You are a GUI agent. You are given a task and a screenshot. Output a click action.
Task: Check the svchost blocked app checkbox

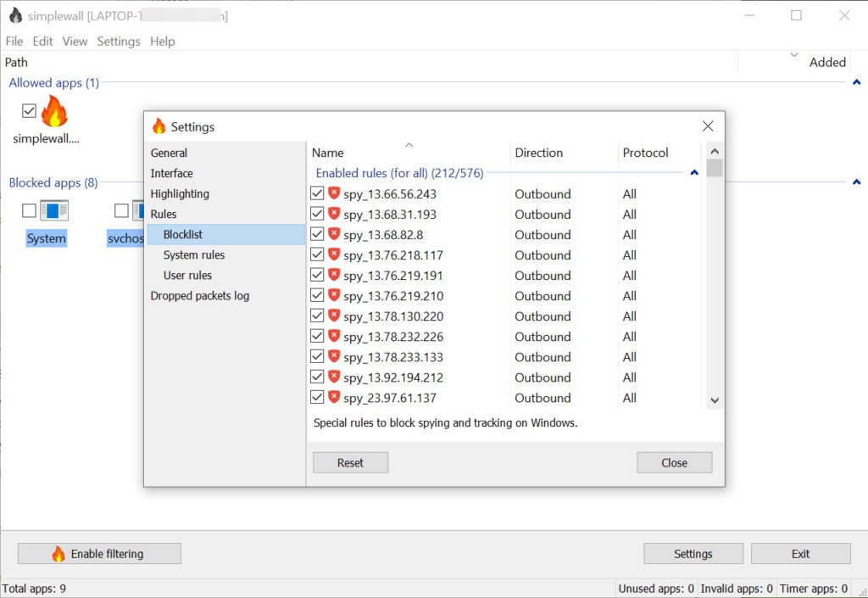pyautogui.click(x=121, y=210)
